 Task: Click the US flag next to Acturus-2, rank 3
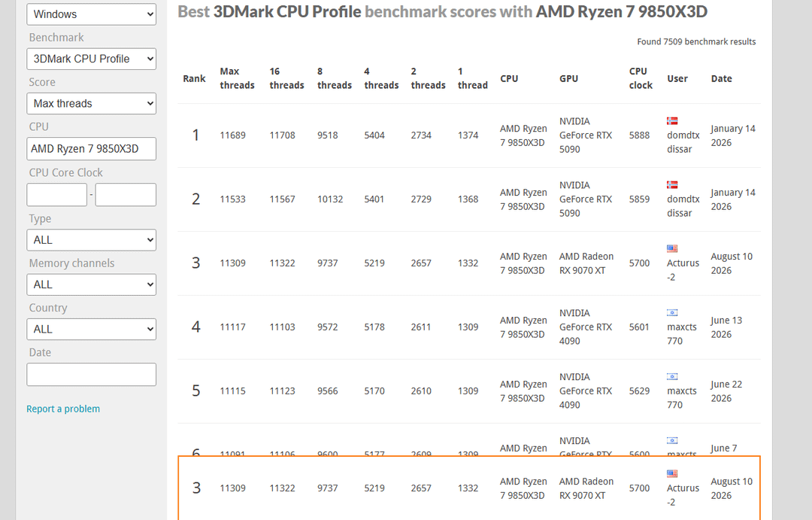pyautogui.click(x=672, y=248)
